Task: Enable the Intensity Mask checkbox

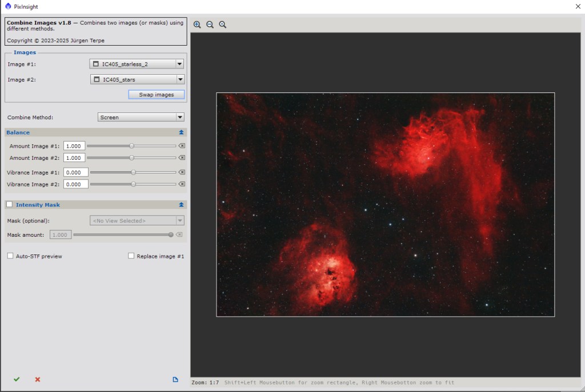Action: click(x=10, y=204)
